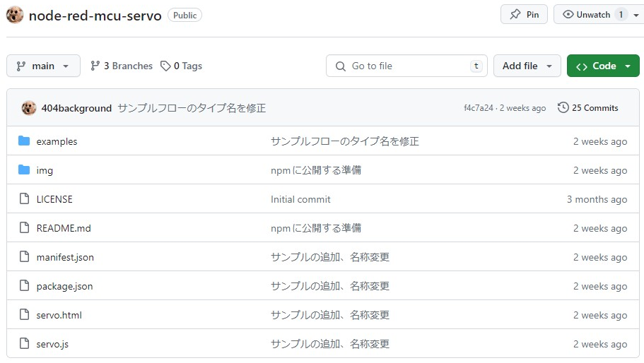The image size is (644, 363).
Task: Open the LICENSE file
Action: (54, 199)
